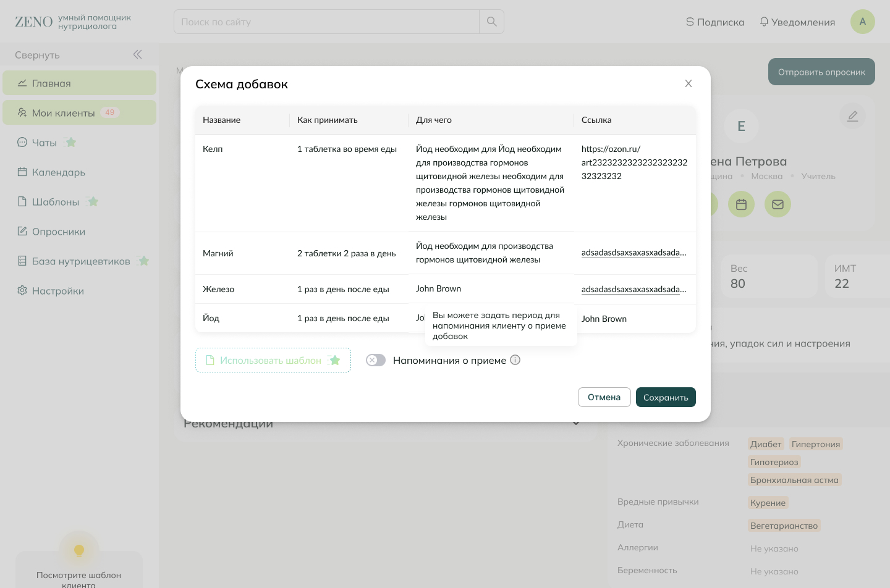Click Свернуть to collapse sidebar
Viewport: 890px width, 588px height.
tap(37, 55)
